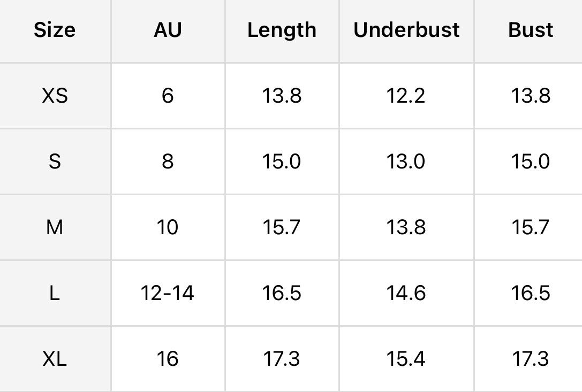Screen dimensions: 582x392
Task: Click the M length value 15.7
Action: click(282, 227)
